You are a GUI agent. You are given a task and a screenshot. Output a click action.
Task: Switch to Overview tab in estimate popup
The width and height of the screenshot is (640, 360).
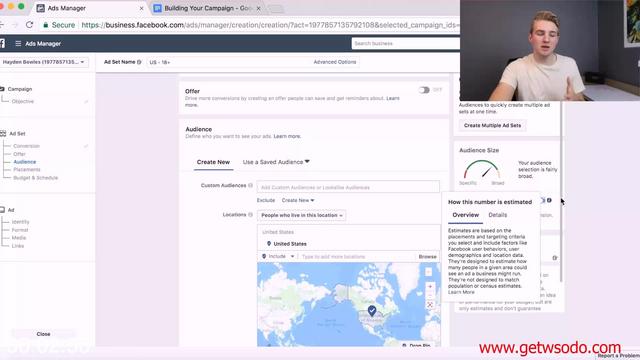[465, 215]
